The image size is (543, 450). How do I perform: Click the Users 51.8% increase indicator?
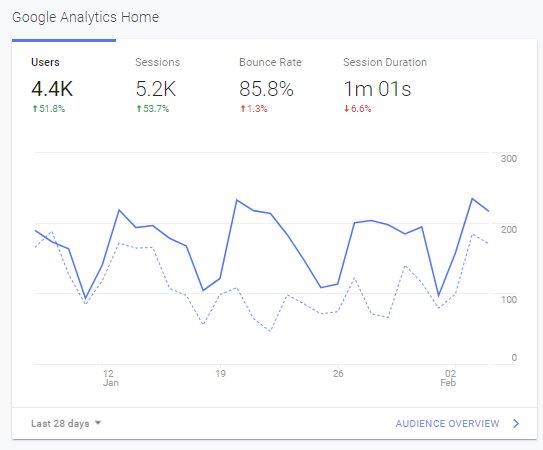pyautogui.click(x=48, y=109)
